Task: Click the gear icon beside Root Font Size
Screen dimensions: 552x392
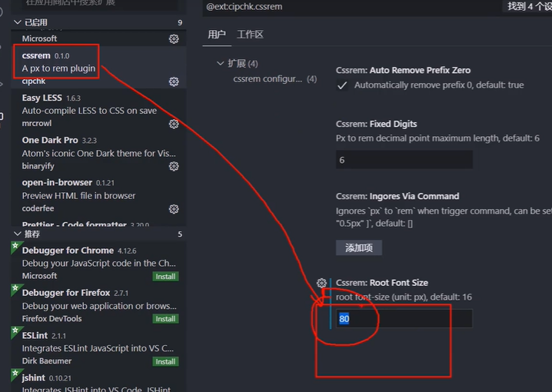Action: (321, 283)
